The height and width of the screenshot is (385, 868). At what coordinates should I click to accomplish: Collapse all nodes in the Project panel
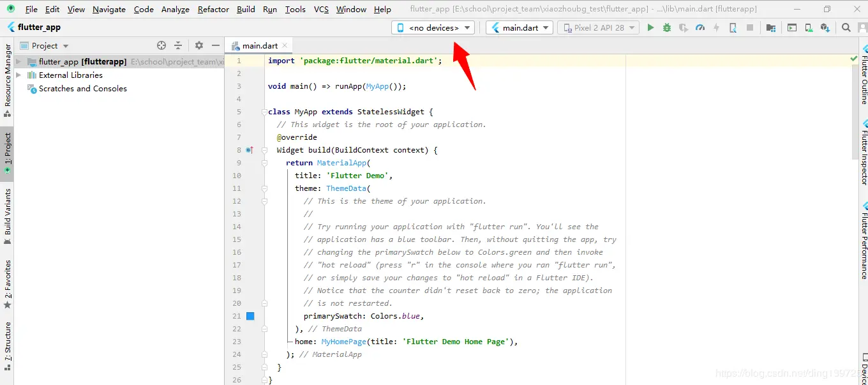tap(178, 45)
